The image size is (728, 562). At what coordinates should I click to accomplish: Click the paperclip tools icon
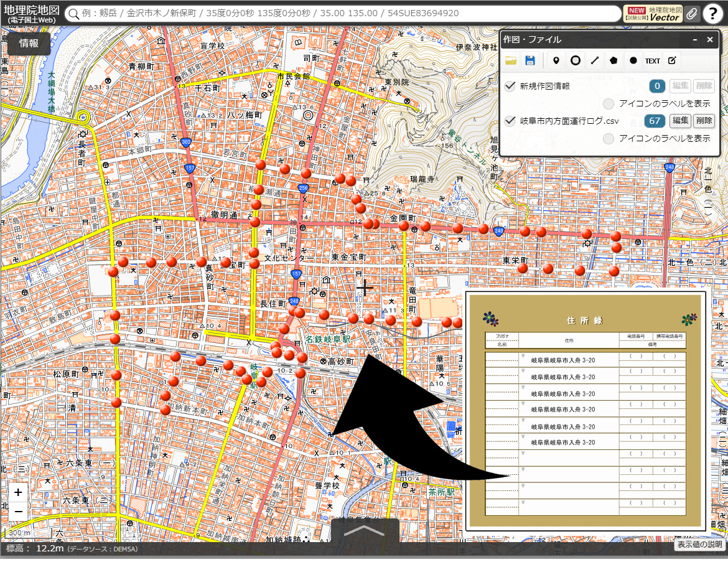coord(691,14)
